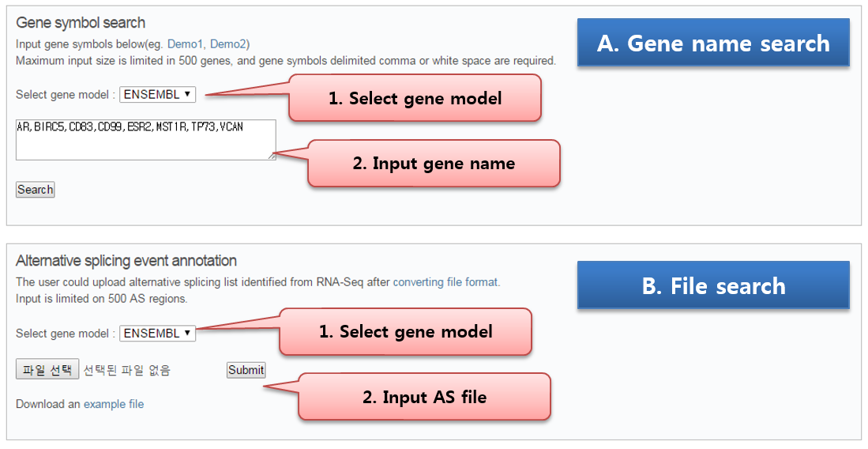Download the 'example file' link

(x=114, y=404)
